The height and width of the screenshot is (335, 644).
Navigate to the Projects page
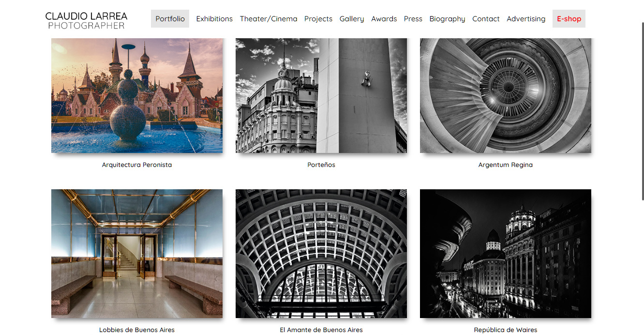pyautogui.click(x=318, y=19)
